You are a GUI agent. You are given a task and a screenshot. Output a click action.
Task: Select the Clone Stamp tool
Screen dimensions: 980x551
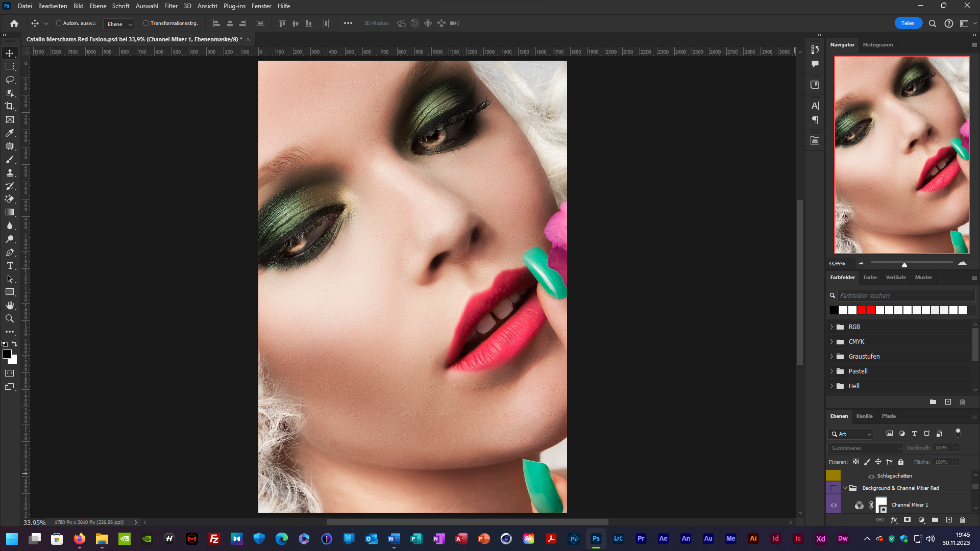click(x=10, y=172)
